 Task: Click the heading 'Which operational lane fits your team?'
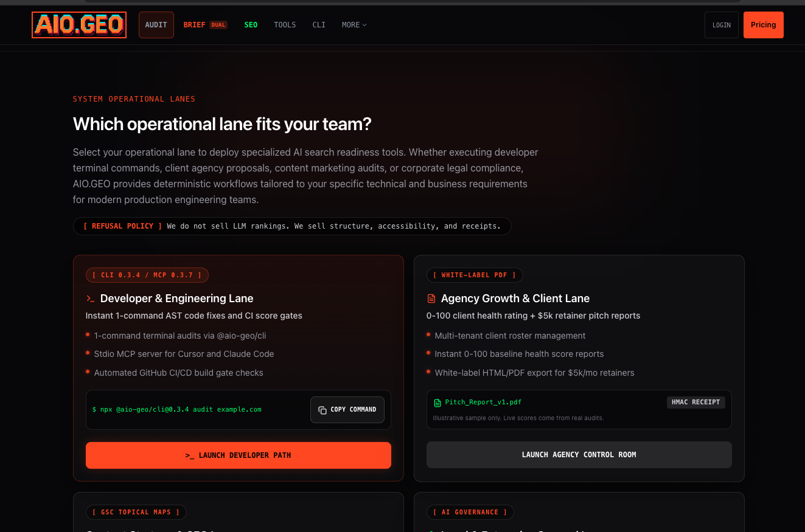coord(222,124)
